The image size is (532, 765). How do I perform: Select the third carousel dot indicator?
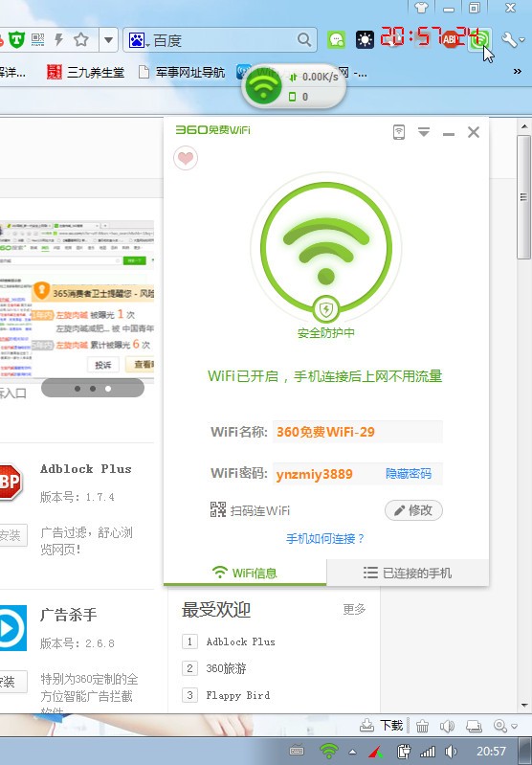(108, 389)
